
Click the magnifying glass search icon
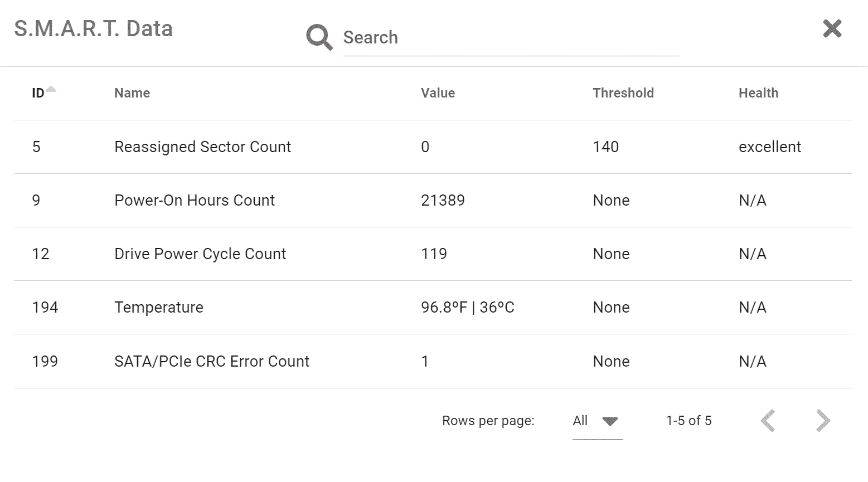point(319,37)
